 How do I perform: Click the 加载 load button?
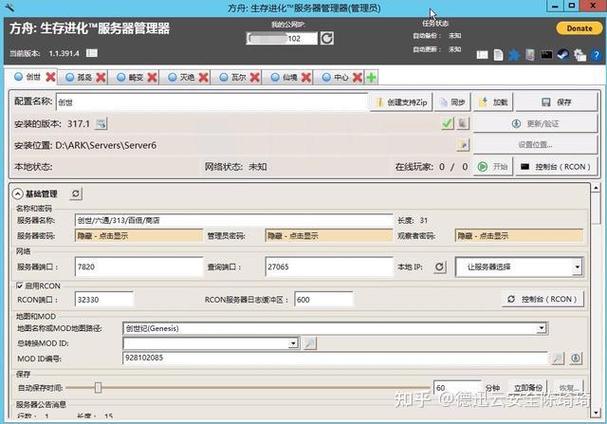click(x=493, y=102)
